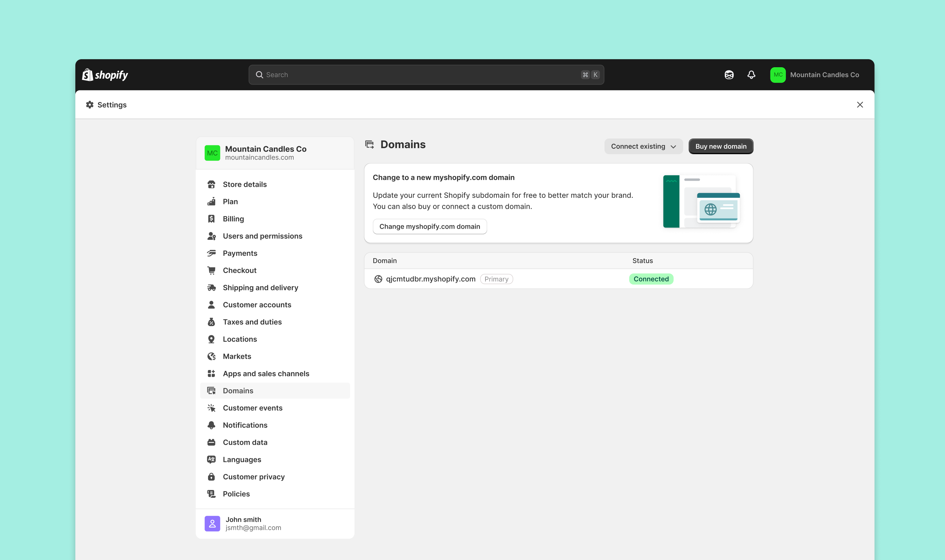Go to Custom data
The width and height of the screenshot is (945, 560).
275,442
